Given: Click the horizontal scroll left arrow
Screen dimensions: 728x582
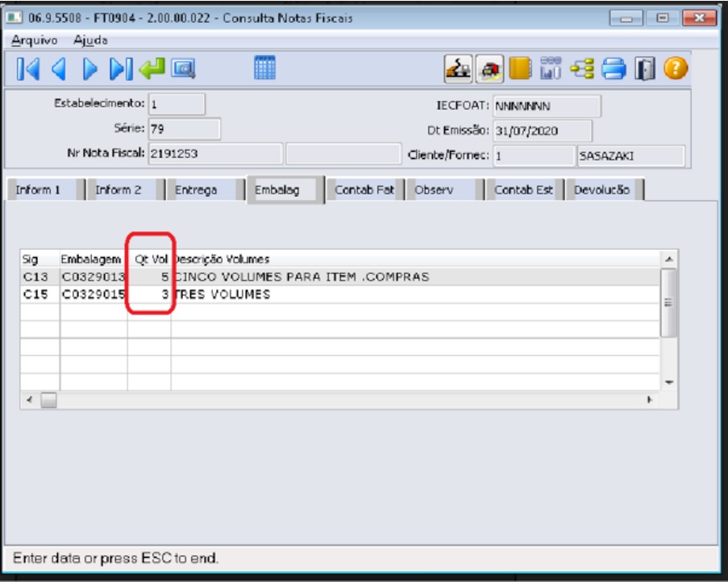Looking at the screenshot, I should [x=30, y=400].
